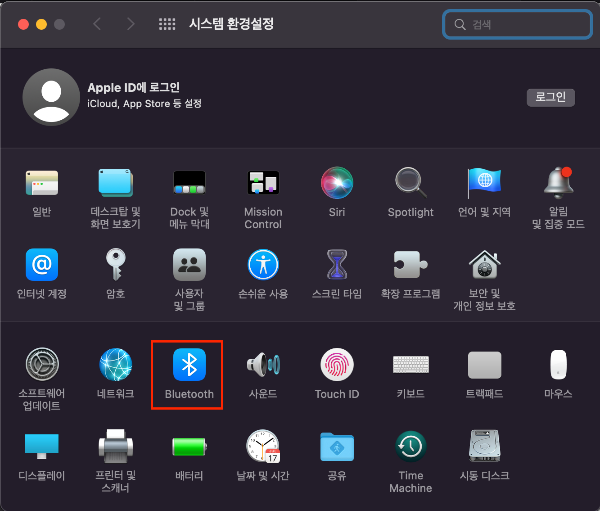Viewport: 600px width, 511px height.
Task: Click the red close window button
Action: click(24, 24)
